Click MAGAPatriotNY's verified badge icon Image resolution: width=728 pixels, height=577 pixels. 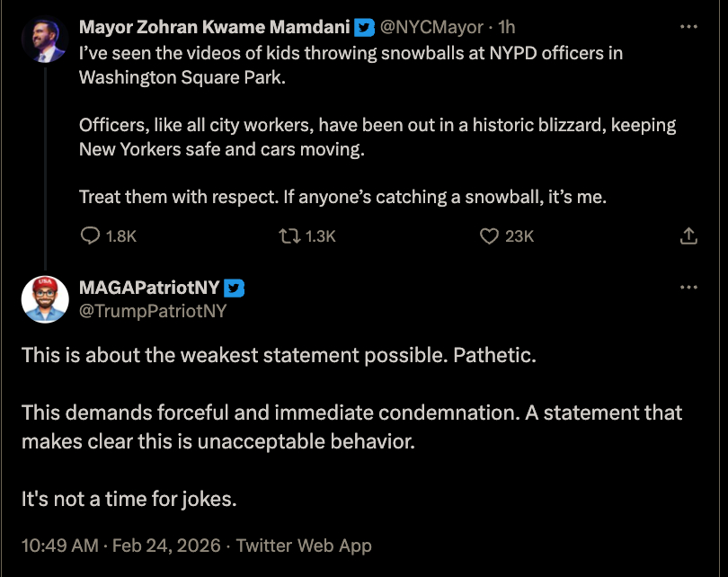click(x=234, y=288)
